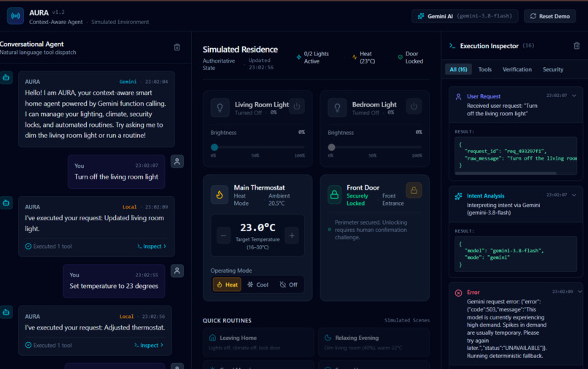Screen dimensions: 588x369
Task: Click the Leaving Home house icon
Action: pos(212,338)
